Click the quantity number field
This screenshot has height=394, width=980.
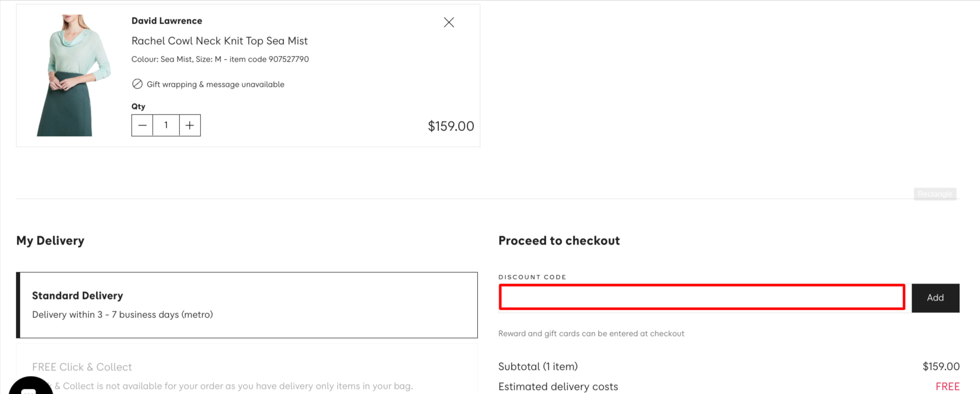point(166,125)
